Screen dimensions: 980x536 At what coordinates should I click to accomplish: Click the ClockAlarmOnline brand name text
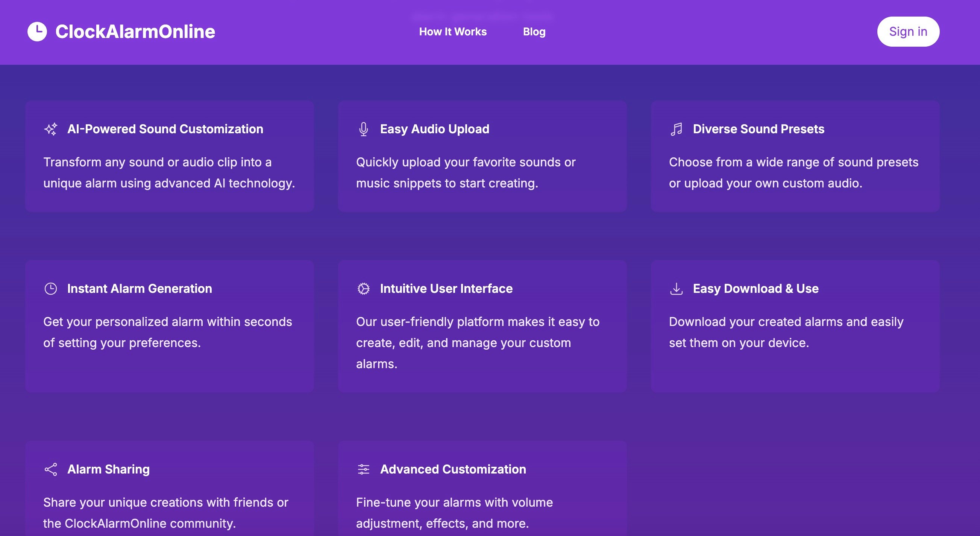(x=135, y=32)
